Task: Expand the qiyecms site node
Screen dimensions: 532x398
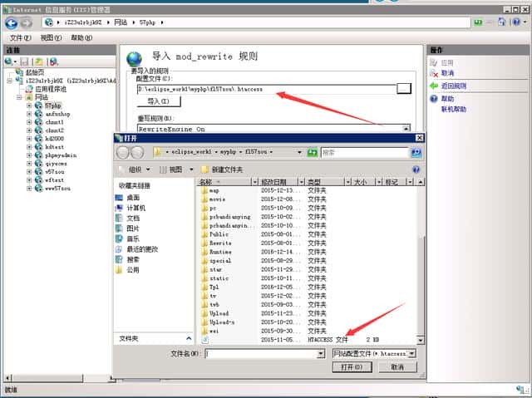Action: pos(29,164)
